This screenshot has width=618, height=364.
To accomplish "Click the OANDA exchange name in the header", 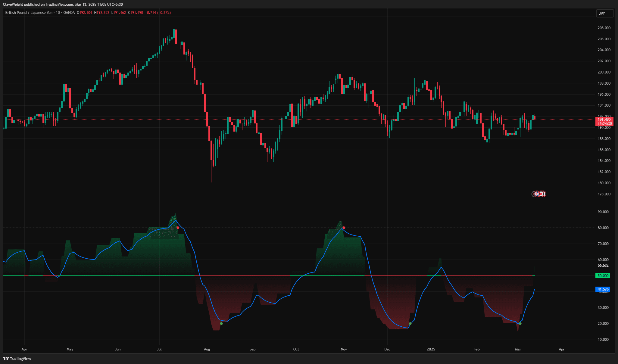I will [69, 13].
